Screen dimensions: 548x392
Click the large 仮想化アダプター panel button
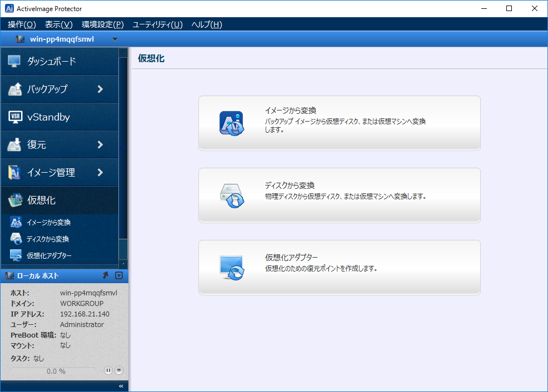pos(339,268)
